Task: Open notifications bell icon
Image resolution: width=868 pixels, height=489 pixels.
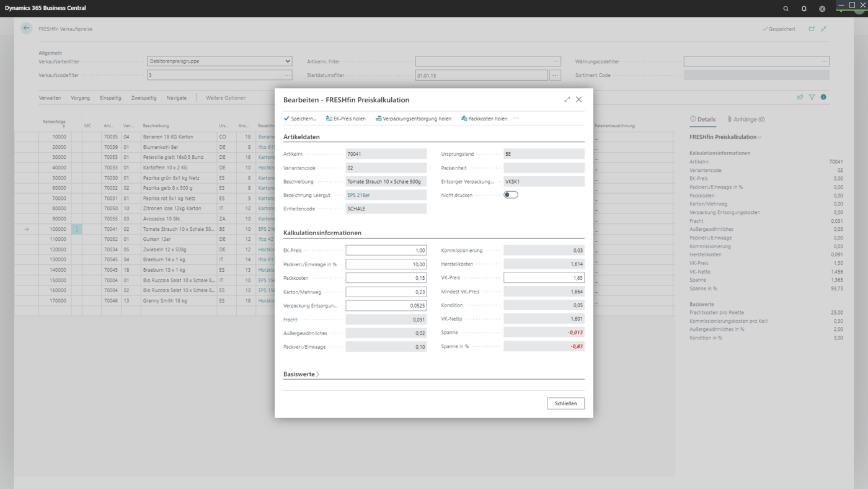Action: tap(804, 9)
